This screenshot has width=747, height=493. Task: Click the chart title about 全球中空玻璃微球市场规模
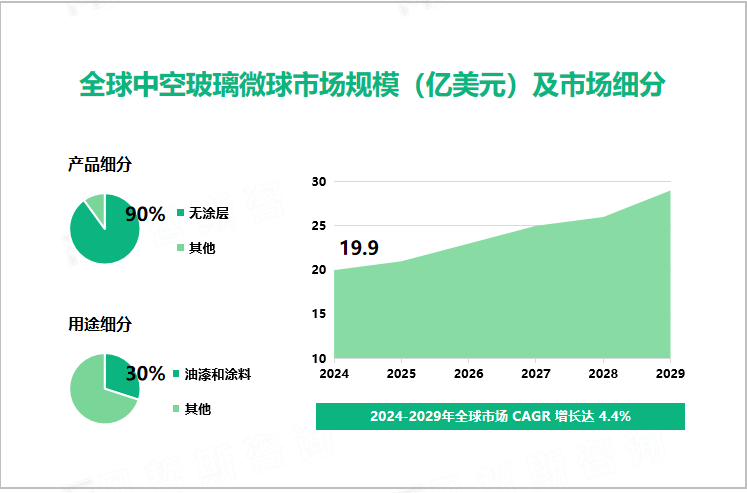click(x=372, y=85)
